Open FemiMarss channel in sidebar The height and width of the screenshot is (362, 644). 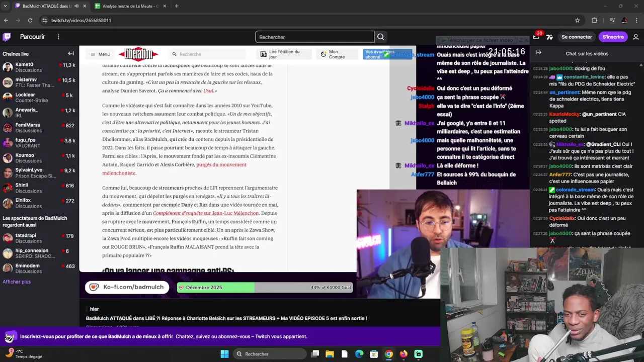[x=39, y=128]
